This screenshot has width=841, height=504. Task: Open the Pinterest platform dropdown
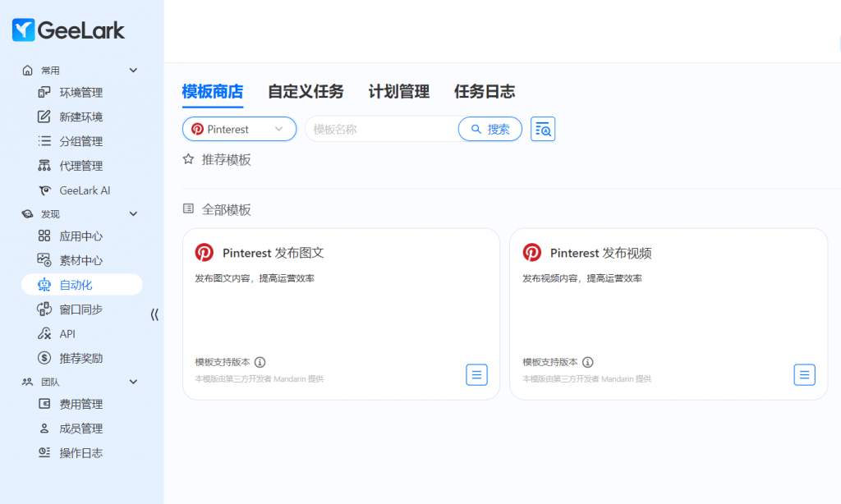(239, 129)
